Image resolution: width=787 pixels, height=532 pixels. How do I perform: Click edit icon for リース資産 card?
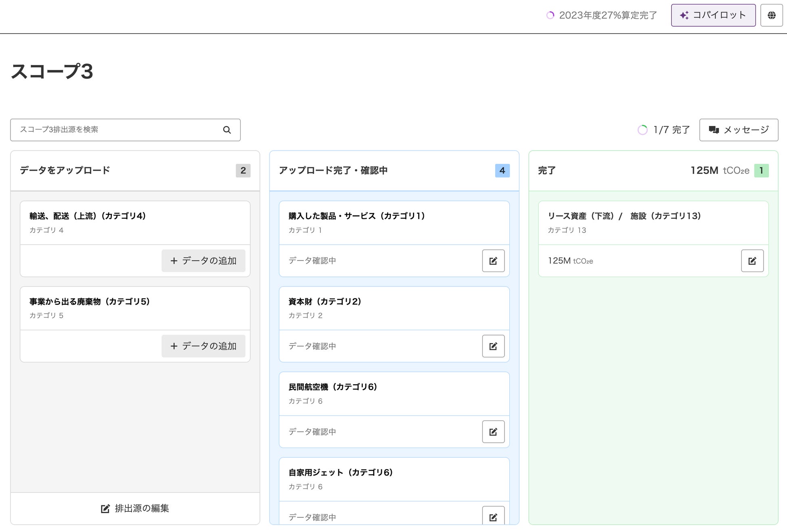point(752,261)
